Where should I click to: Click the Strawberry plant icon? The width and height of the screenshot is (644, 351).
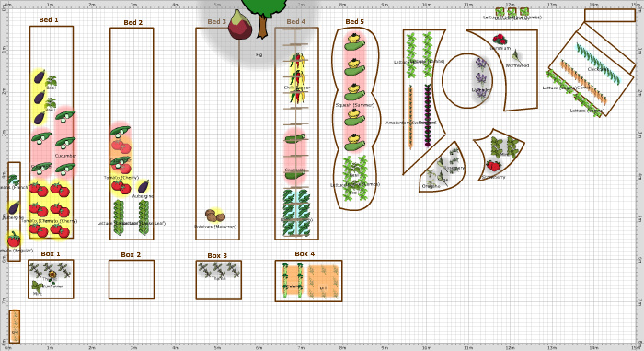(x=494, y=166)
